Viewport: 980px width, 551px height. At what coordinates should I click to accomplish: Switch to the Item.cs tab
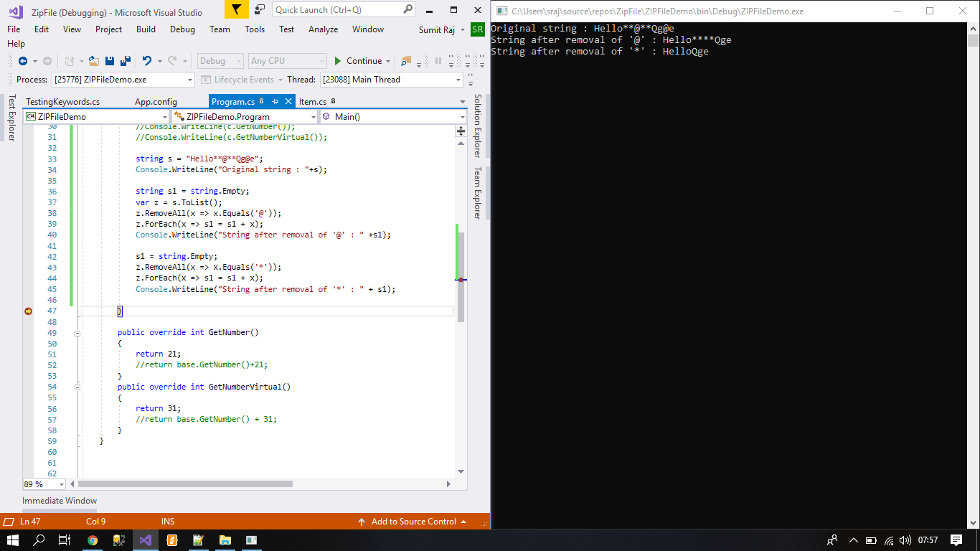pos(316,102)
